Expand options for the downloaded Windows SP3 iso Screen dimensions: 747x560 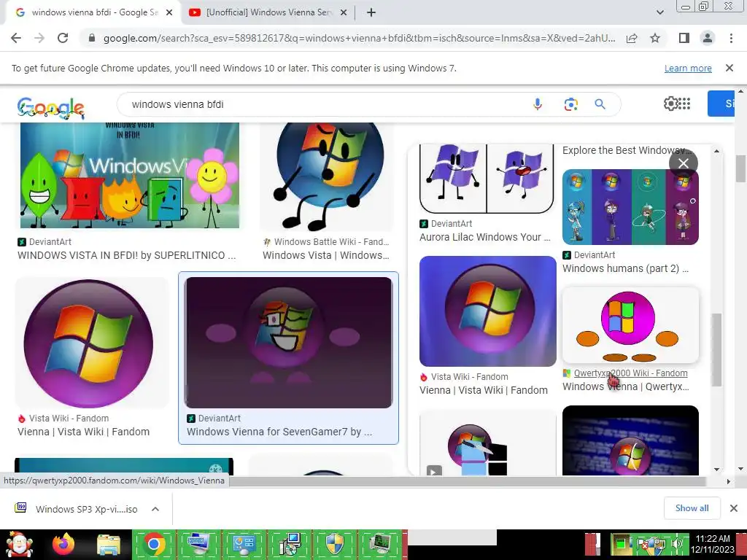coord(155,509)
